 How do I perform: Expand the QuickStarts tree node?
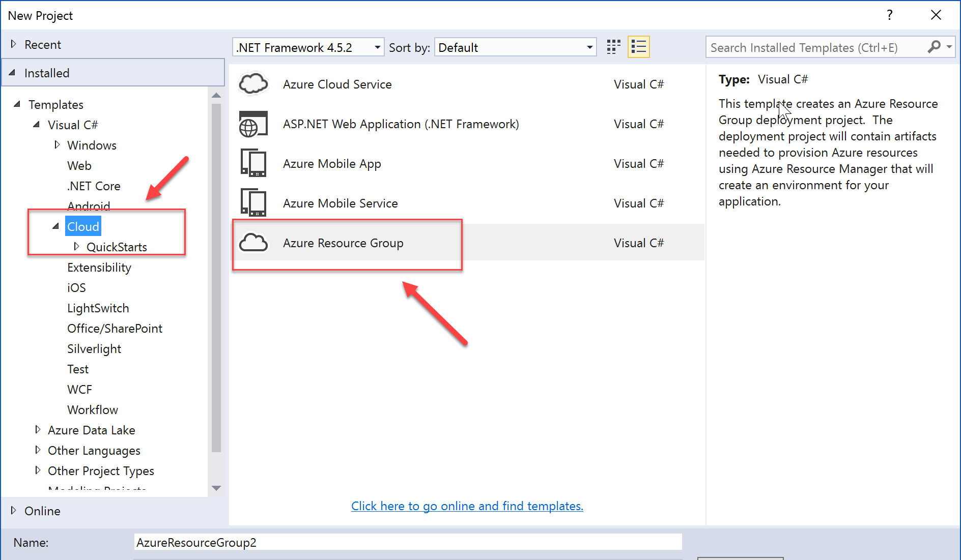76,247
